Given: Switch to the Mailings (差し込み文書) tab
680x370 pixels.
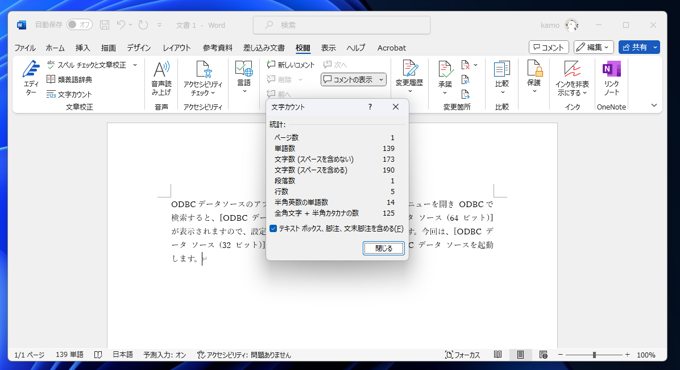Looking at the screenshot, I should tap(264, 48).
